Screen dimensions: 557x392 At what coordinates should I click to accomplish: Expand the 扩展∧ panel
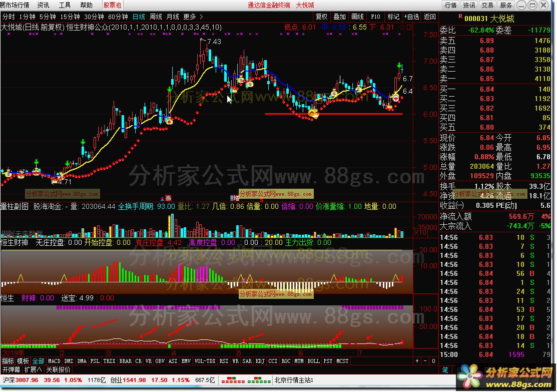[x=33, y=369]
